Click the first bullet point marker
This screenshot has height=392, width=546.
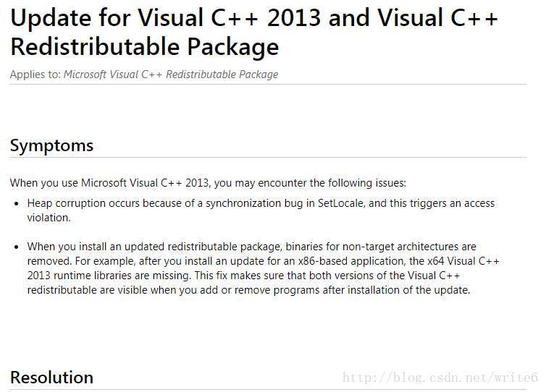[17, 204]
